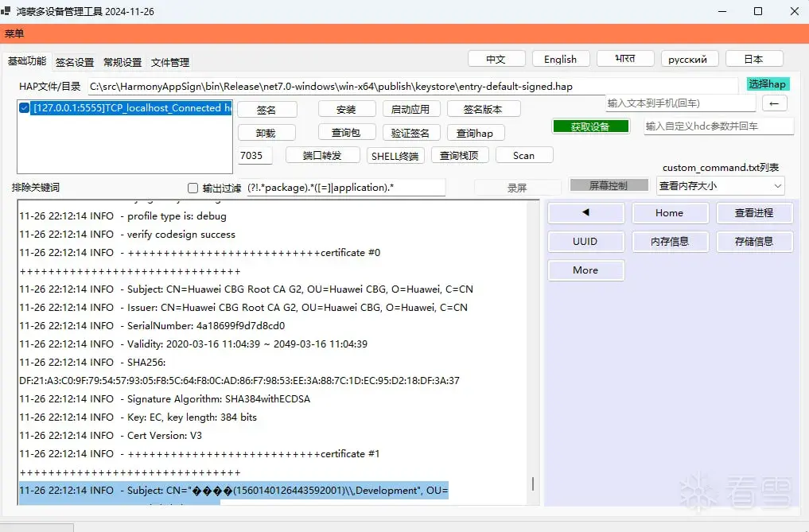Image resolution: width=809 pixels, height=532 pixels.
Task: Click the 查询栈顶 button
Action: 460,155
